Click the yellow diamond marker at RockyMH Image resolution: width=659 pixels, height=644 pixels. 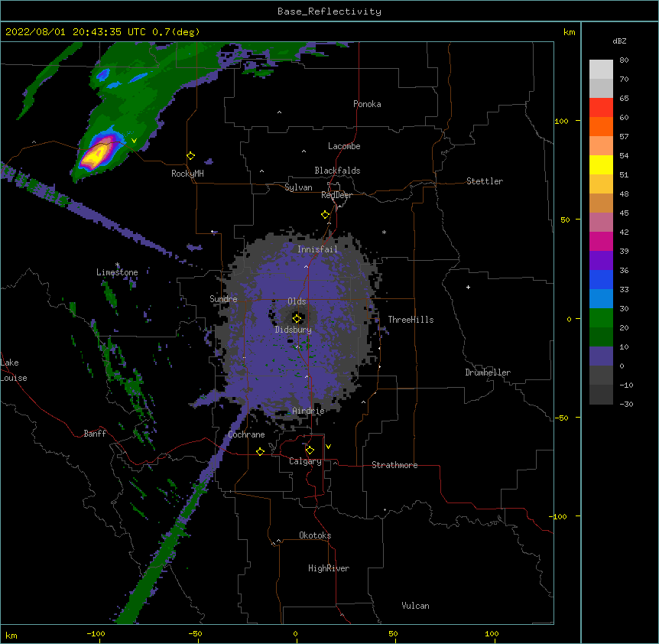point(190,155)
